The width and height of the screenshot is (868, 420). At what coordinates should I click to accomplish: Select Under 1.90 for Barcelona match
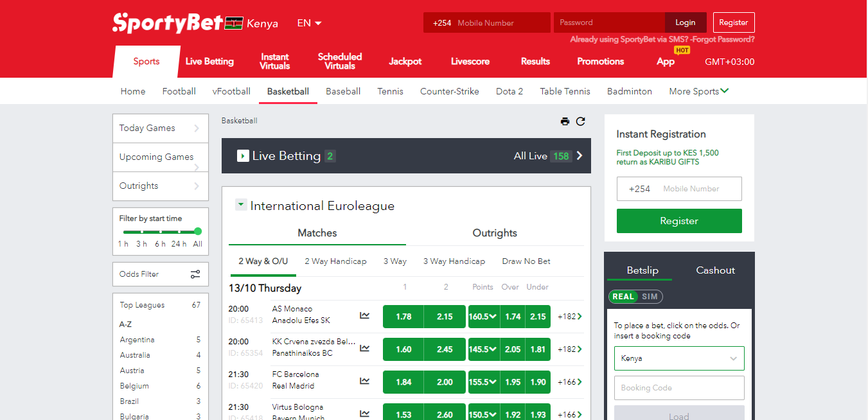pos(538,382)
